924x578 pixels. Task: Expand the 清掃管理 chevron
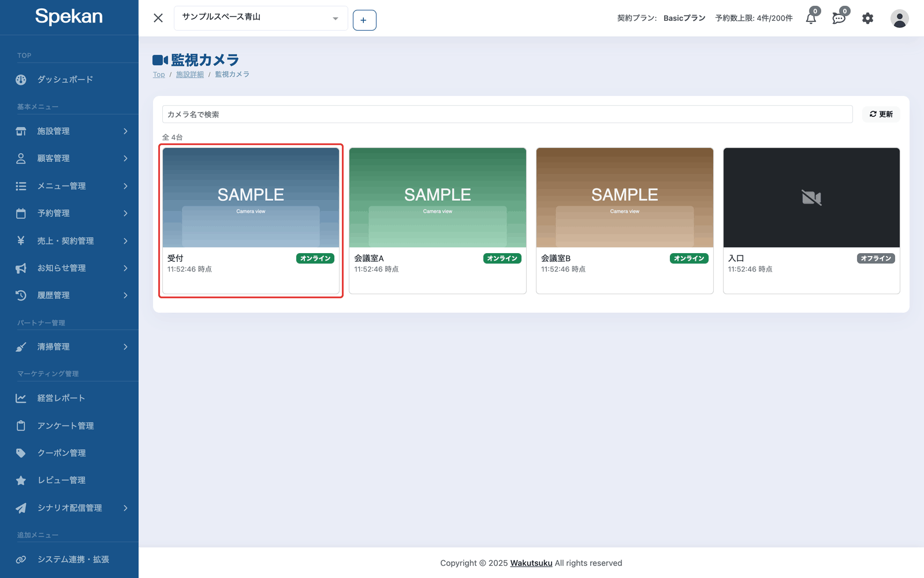pyautogui.click(x=125, y=347)
